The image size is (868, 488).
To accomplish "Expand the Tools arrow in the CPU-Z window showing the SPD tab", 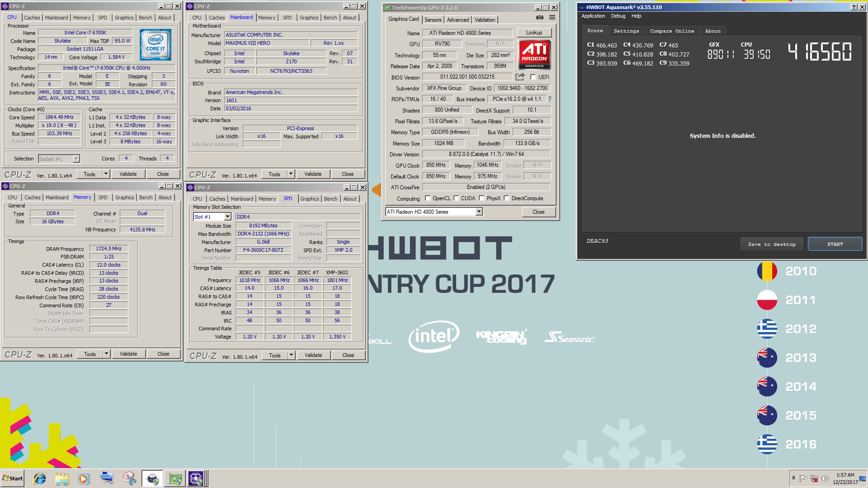I will coord(291,355).
